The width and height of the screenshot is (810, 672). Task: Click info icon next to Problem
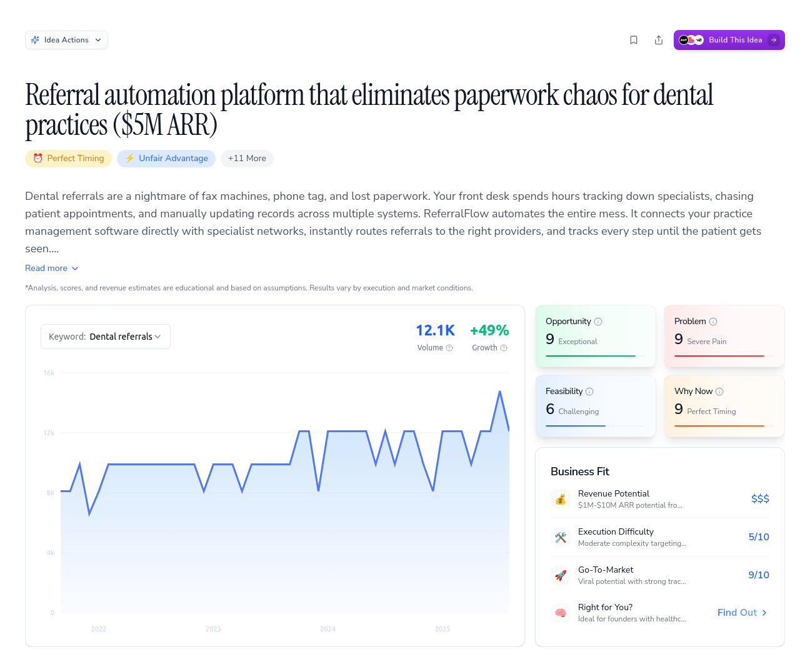(713, 322)
